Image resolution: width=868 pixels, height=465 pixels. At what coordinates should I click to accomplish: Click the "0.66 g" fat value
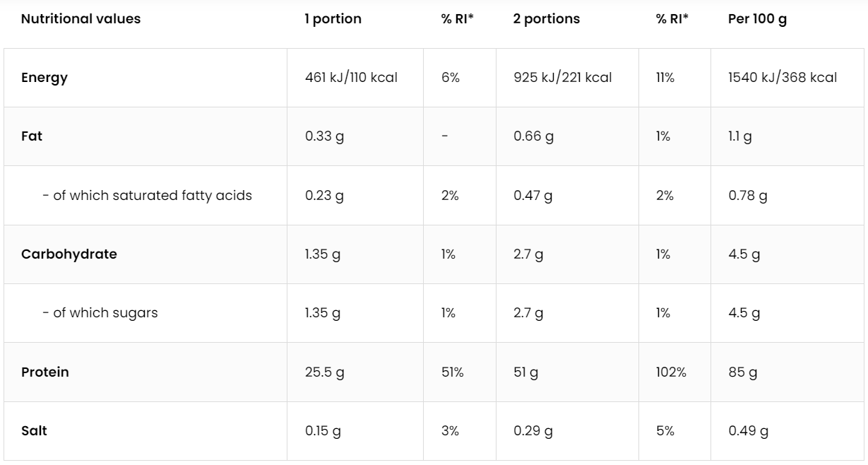coord(533,136)
